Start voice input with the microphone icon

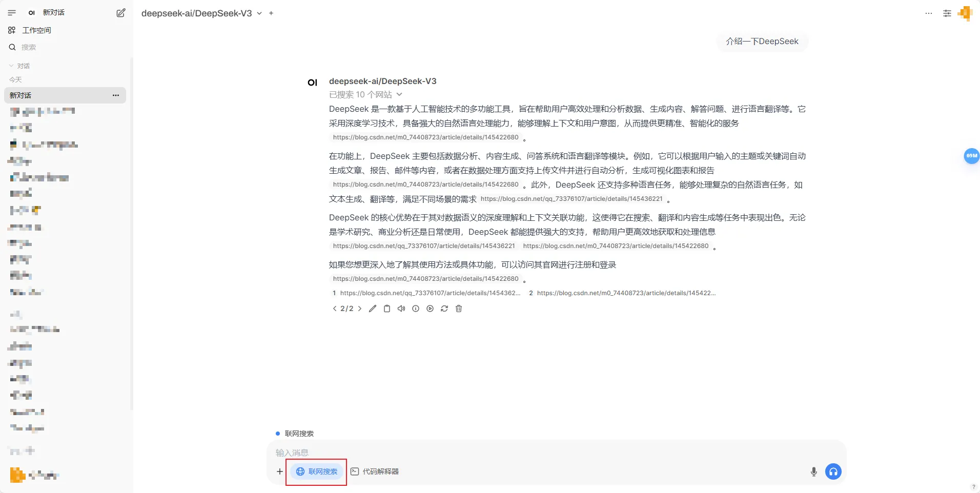pyautogui.click(x=814, y=471)
